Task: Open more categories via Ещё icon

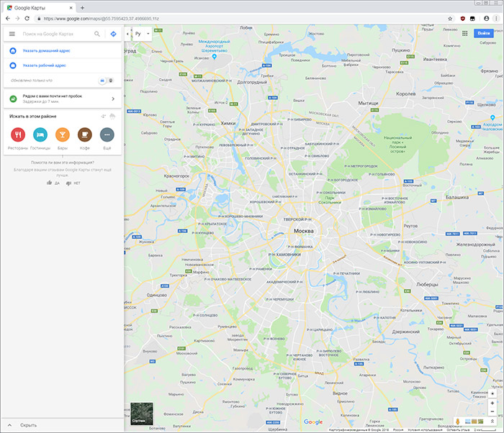Action: [x=107, y=135]
